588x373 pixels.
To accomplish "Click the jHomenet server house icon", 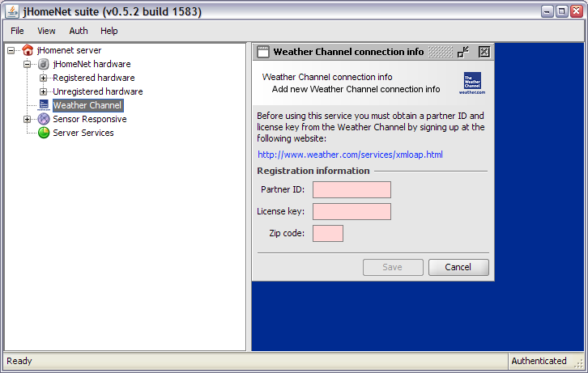I will click(28, 50).
